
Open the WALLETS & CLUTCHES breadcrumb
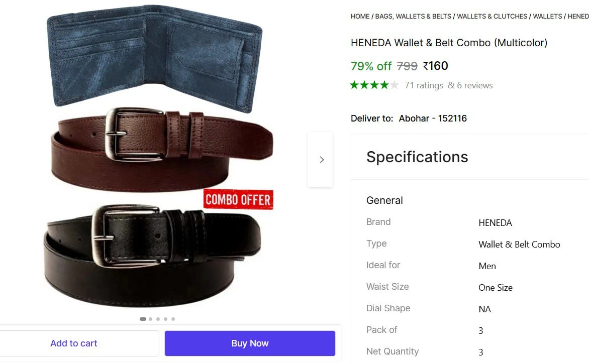tap(492, 16)
